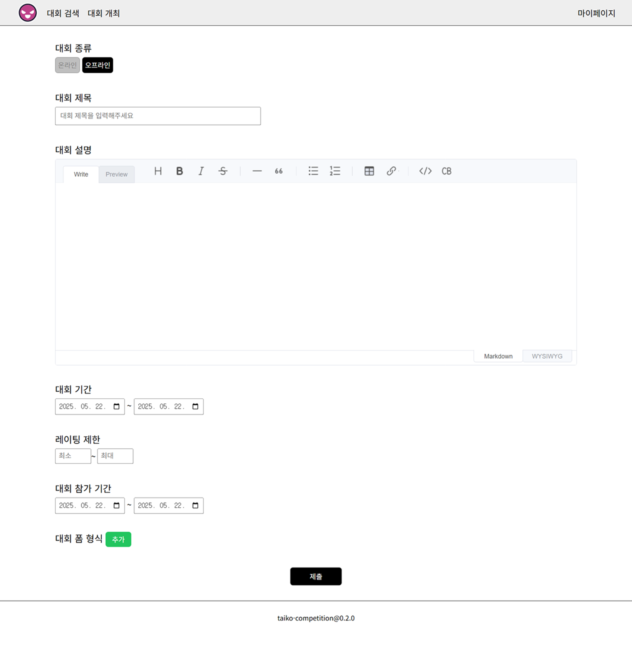Insert a link using the link icon
The image size is (632, 672).
391,171
